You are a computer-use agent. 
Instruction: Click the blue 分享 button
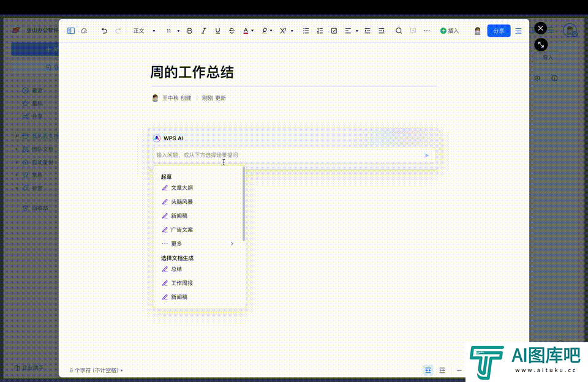499,31
